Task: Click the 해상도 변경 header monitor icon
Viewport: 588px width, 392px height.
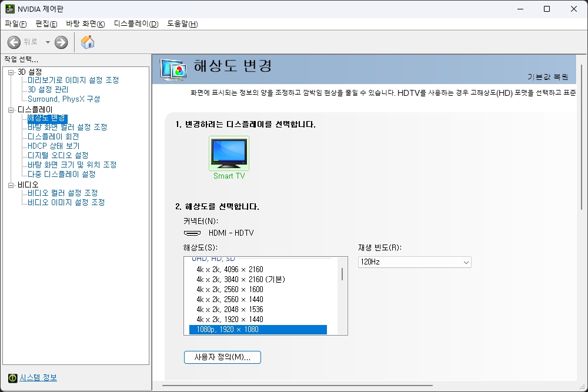Action: click(x=173, y=69)
